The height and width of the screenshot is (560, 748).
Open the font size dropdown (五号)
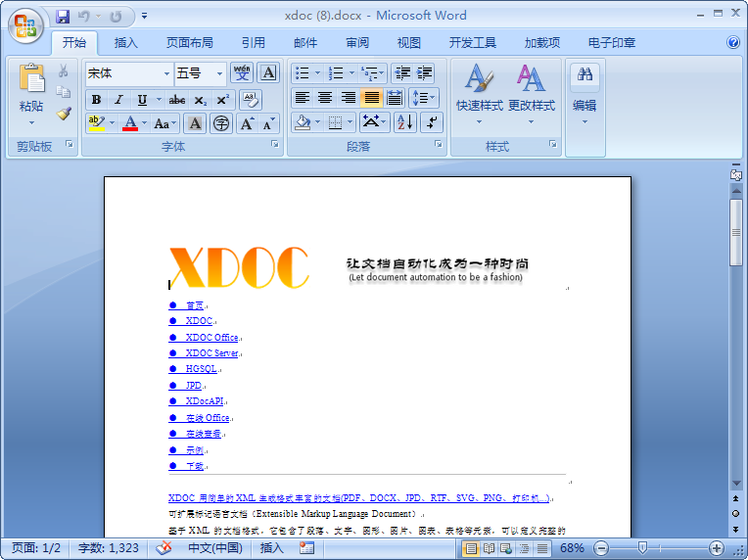click(x=219, y=73)
